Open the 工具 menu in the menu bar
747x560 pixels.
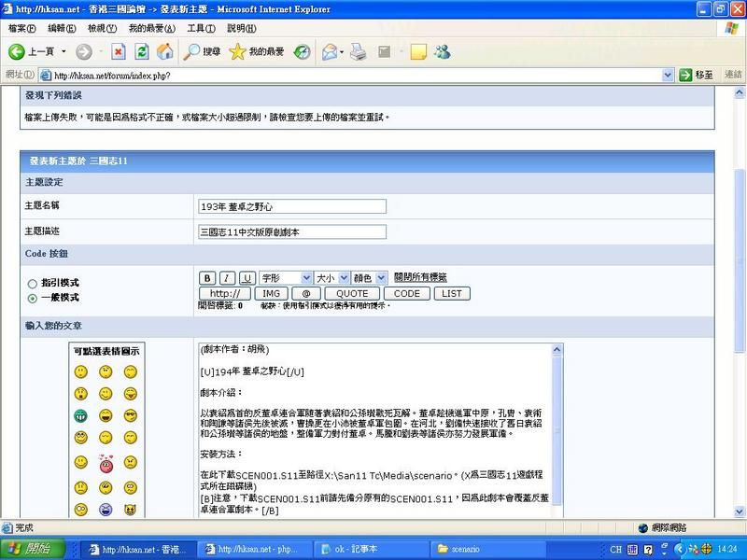(201, 29)
